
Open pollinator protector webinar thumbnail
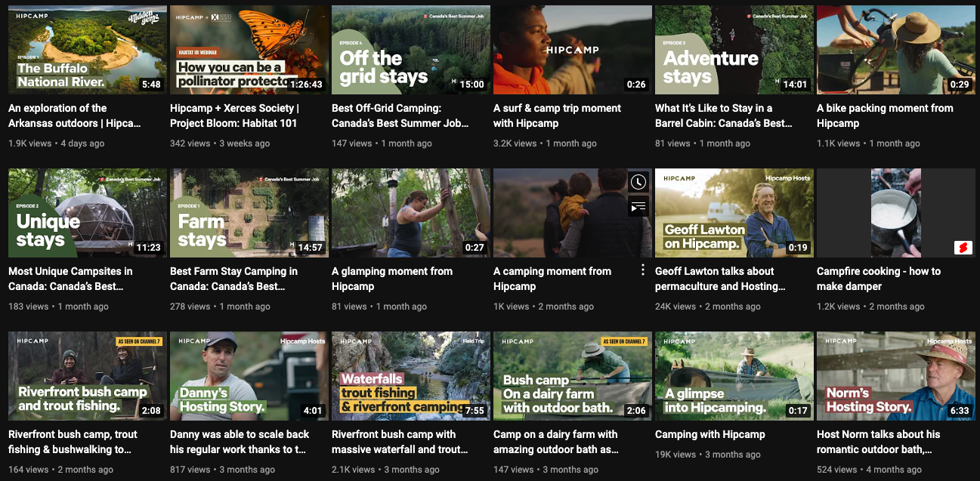click(x=249, y=50)
